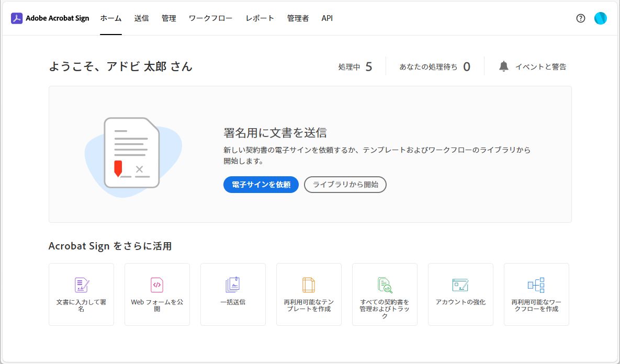Select the 管理者 tab

(298, 18)
